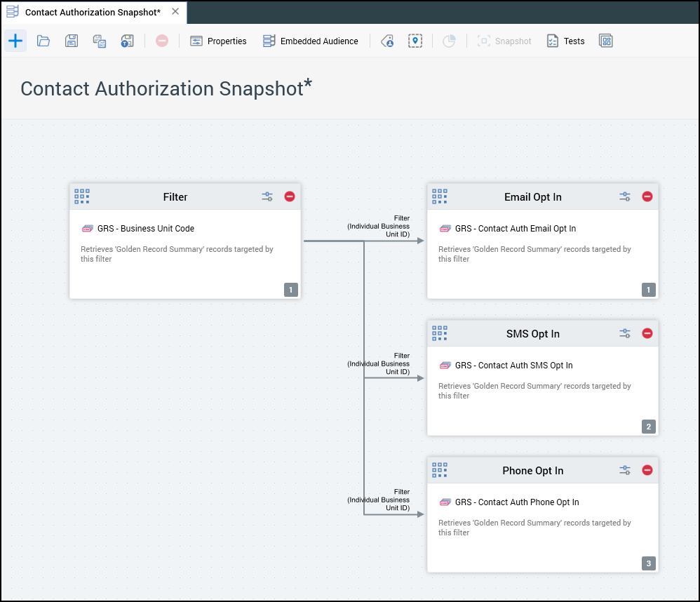Screen dimensions: 700x602
Task: Toggle settings sliders on the SMS Opt In node
Action: tap(624, 333)
